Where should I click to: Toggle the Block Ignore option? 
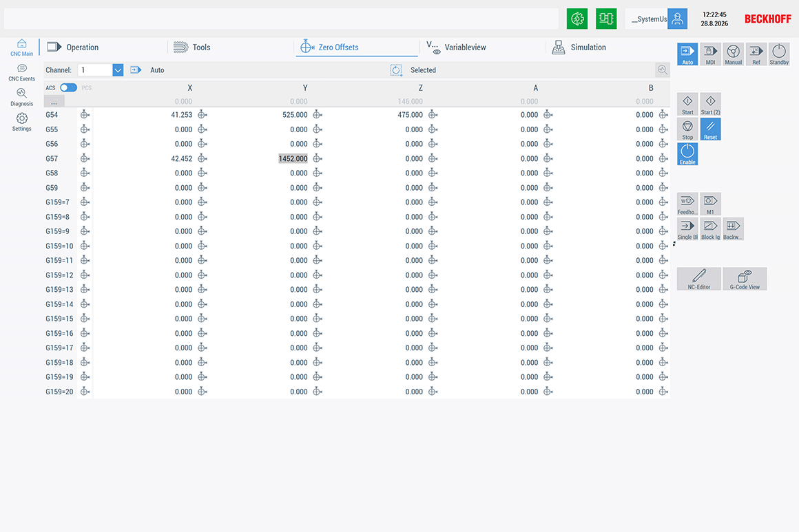click(x=710, y=228)
